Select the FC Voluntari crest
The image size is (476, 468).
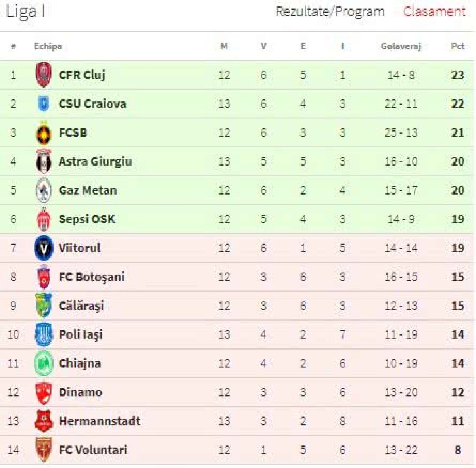point(44,450)
